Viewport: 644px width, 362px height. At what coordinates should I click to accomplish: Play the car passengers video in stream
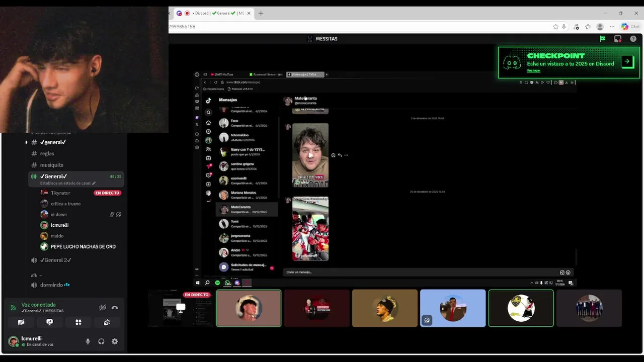click(310, 228)
